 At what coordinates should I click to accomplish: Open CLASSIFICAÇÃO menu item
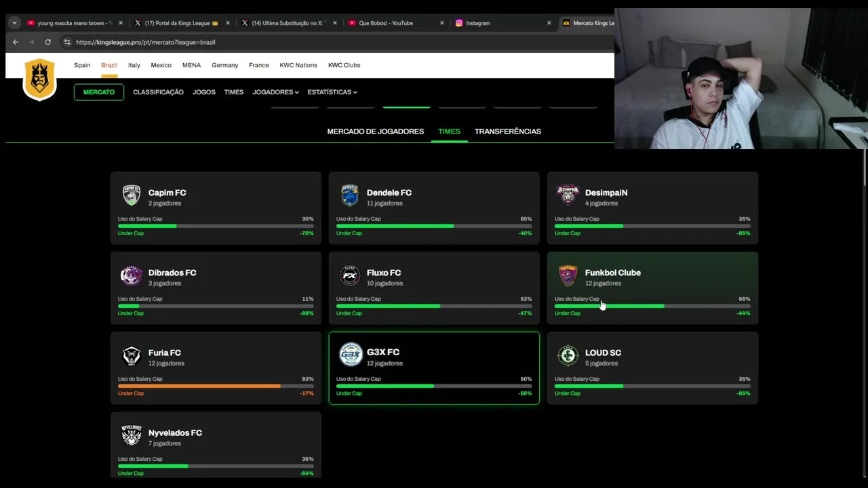click(158, 92)
